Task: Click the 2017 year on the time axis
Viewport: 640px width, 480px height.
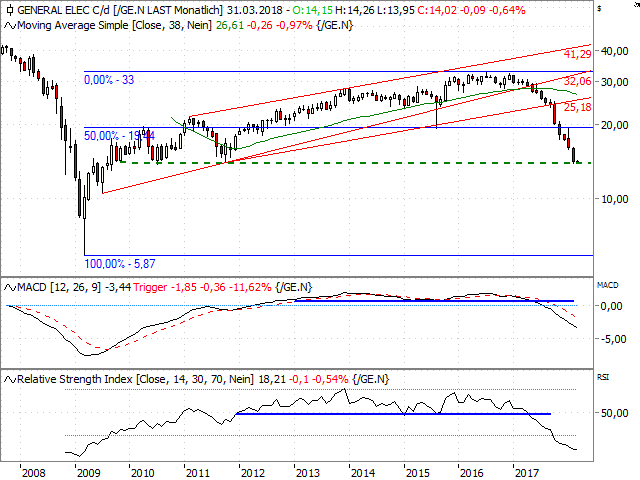Action: click(x=527, y=473)
